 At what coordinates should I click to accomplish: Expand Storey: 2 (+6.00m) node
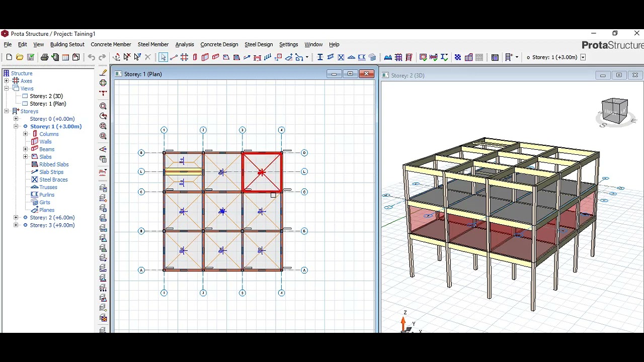(16, 218)
